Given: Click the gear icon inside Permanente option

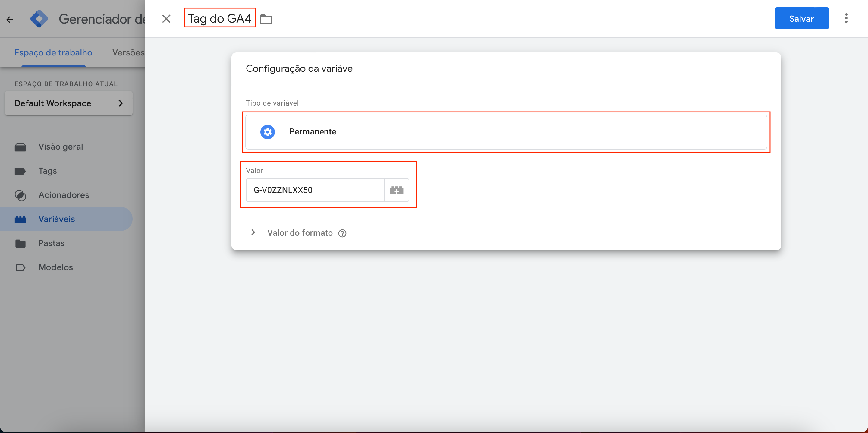Looking at the screenshot, I should point(268,131).
